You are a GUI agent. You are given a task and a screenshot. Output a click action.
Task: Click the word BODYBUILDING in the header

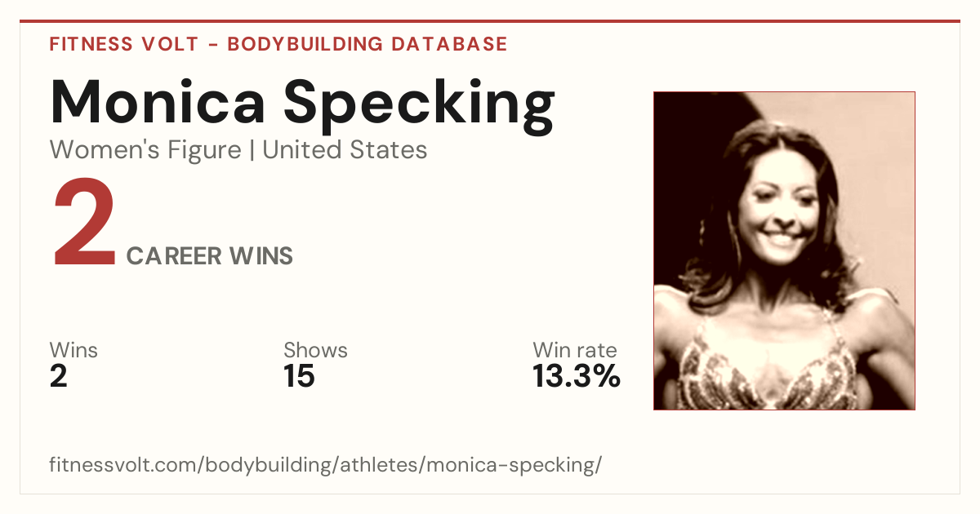(305, 44)
